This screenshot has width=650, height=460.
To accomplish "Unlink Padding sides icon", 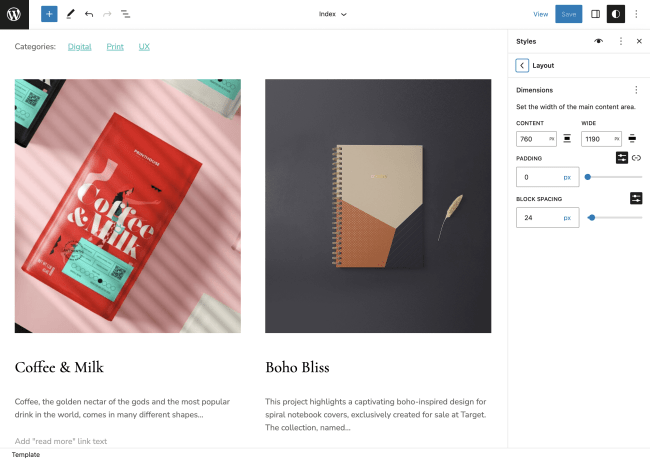I will pos(636,158).
